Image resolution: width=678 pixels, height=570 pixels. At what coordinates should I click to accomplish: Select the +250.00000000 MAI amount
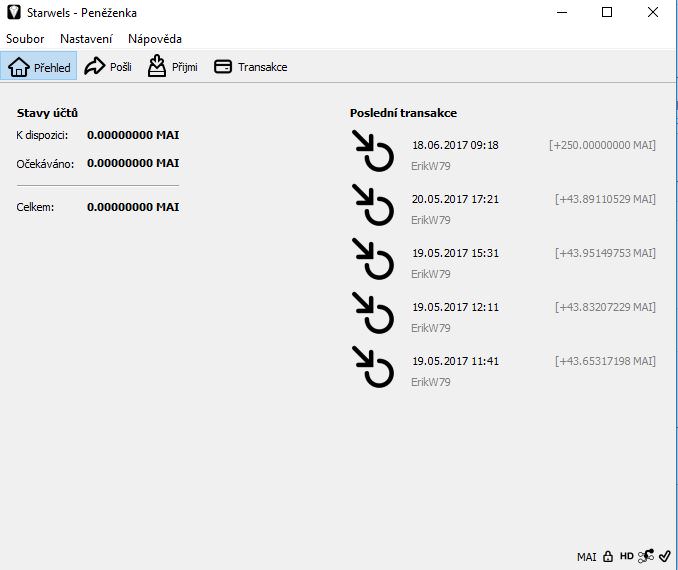coord(602,145)
